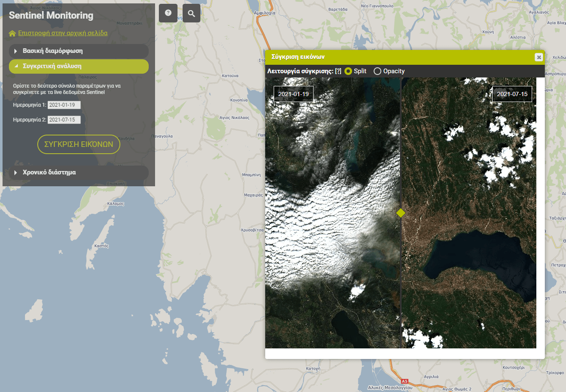
Task: Click the Άγιος Νικόλαος label near Κονοπίνα
Action: click(234, 118)
